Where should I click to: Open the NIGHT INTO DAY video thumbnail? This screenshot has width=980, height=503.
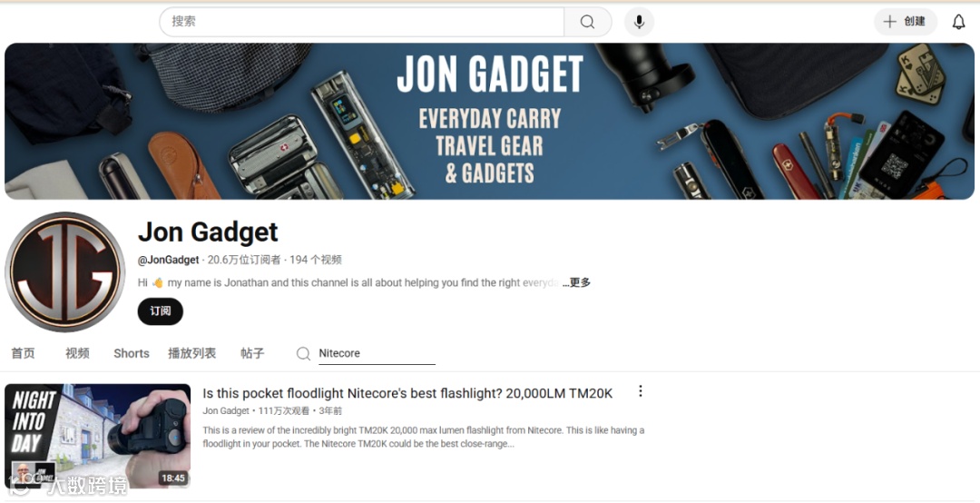(97, 436)
